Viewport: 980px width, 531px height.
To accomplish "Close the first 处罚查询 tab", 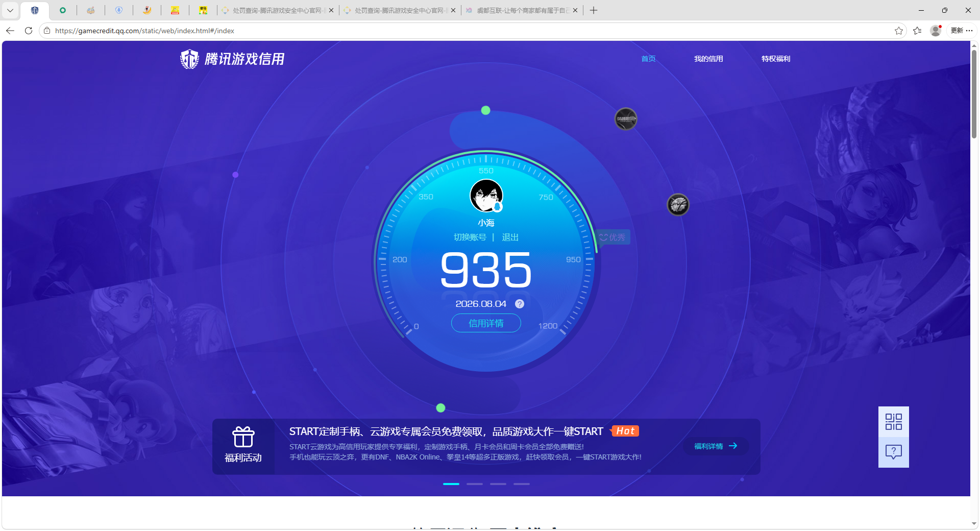I will [x=331, y=10].
